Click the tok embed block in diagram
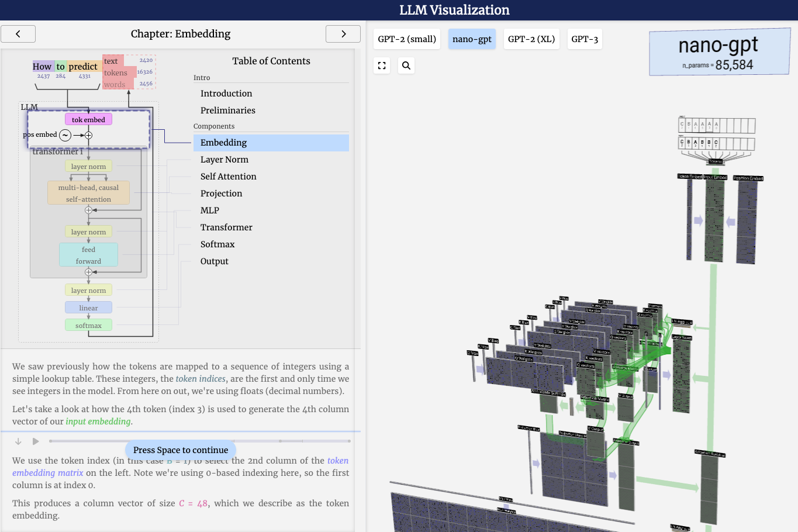Screen dimensions: 798x532 tap(88, 119)
